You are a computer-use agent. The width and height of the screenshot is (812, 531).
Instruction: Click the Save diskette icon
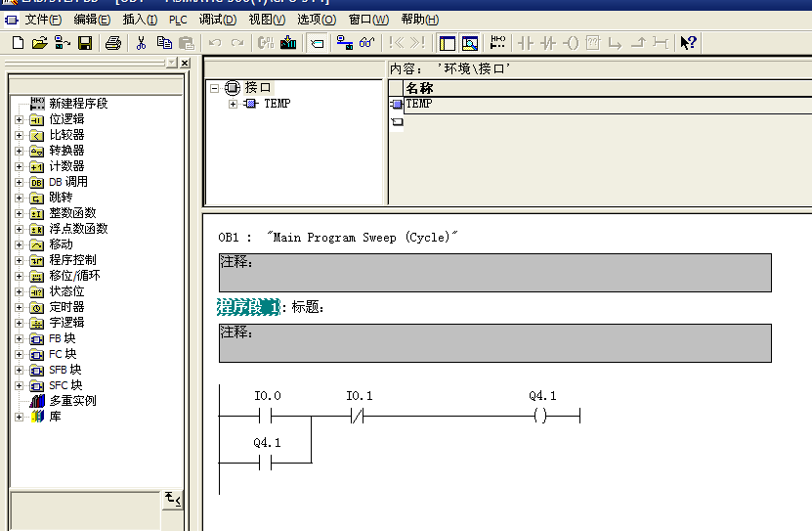(x=85, y=43)
